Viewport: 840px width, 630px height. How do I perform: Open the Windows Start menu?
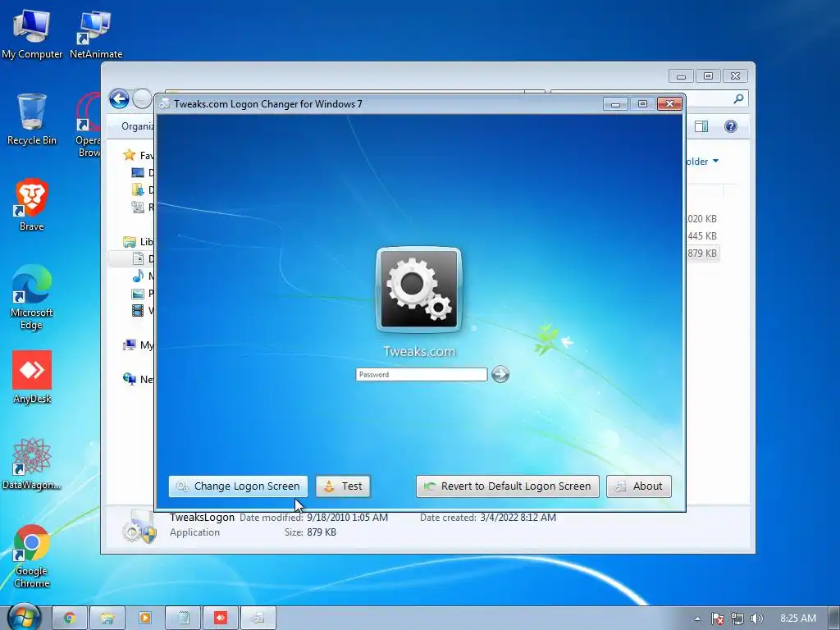pyautogui.click(x=24, y=617)
